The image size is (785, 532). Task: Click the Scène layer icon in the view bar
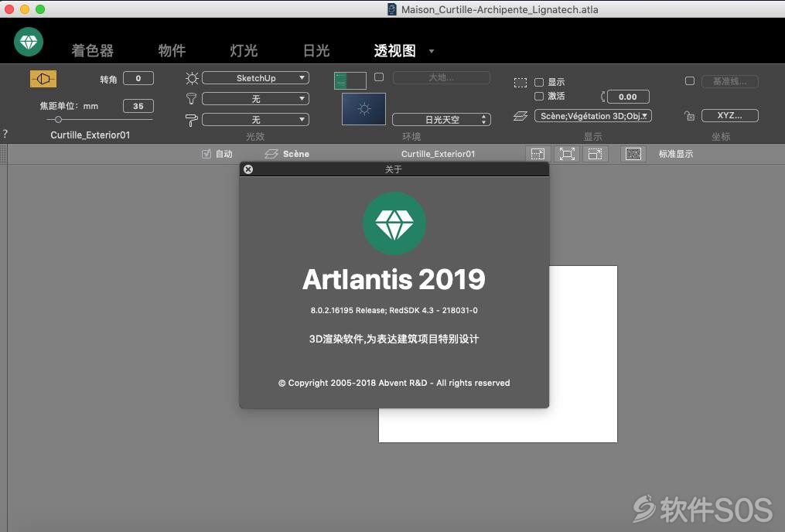(x=271, y=154)
